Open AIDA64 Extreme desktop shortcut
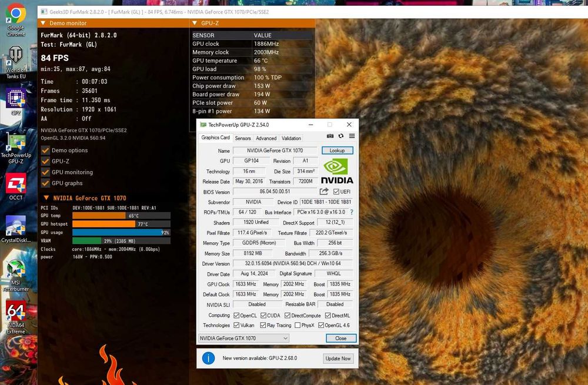This screenshot has height=385, width=588. click(16, 317)
